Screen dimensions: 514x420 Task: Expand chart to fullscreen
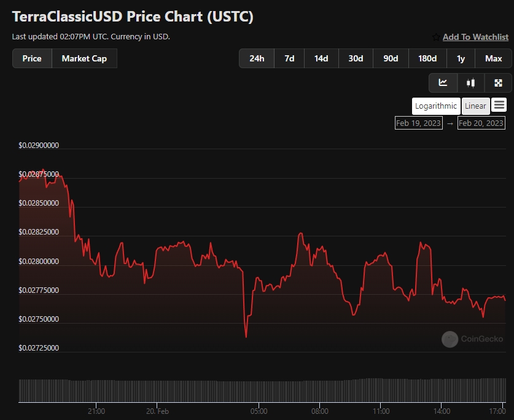(x=498, y=83)
